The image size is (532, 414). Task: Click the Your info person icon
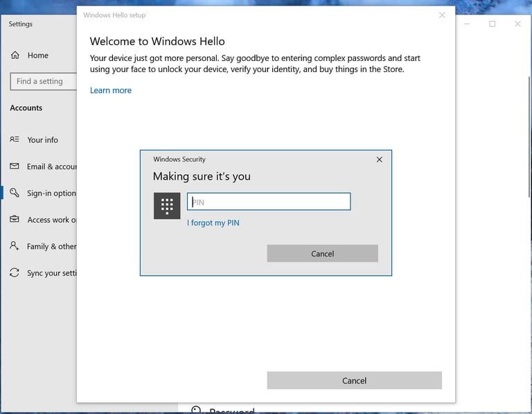click(x=15, y=139)
